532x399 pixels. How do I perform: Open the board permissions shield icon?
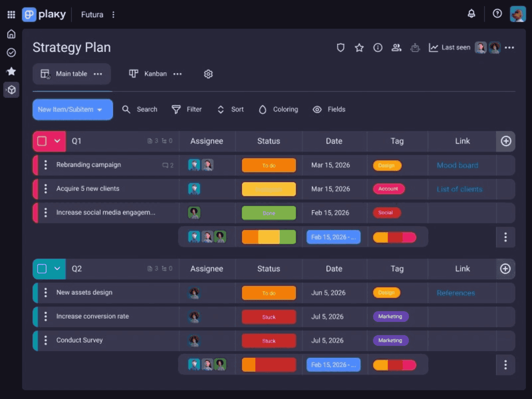coord(340,47)
